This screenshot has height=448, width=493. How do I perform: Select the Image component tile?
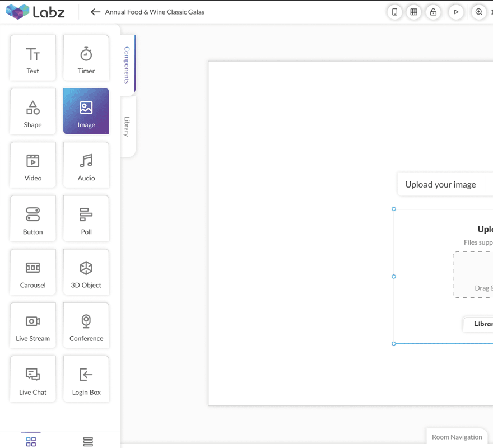coord(86,111)
